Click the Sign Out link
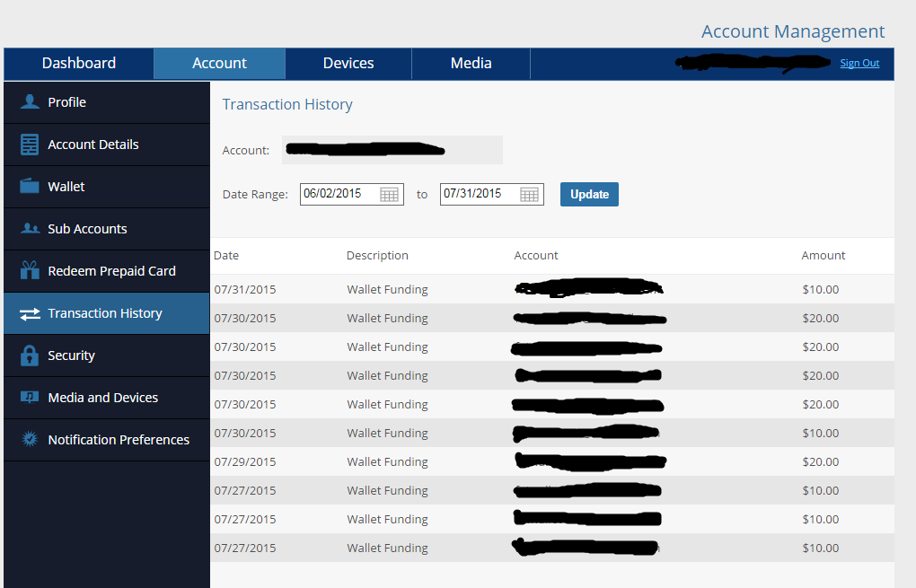This screenshot has width=916, height=588. 859,63
